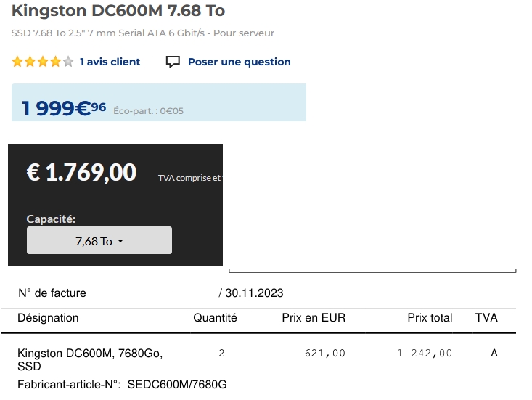
Task: Click the Kingston DC600M 7.68 To title
Action: [118, 11]
